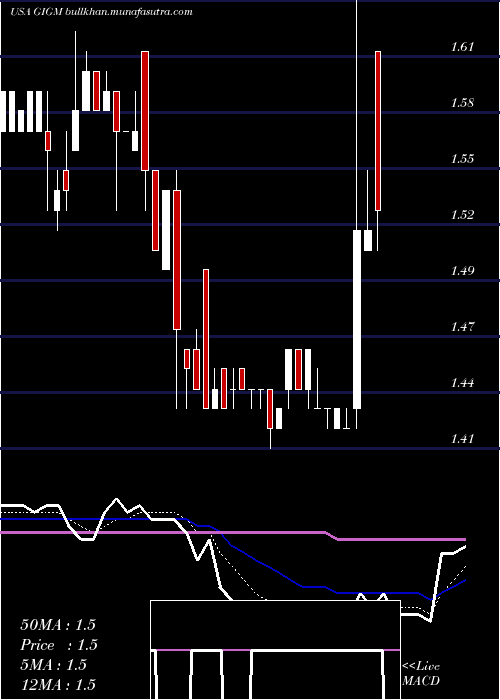Screen dimensions: 500x700
Task: Click the 1.47 price axis label
Action: [x=462, y=327]
